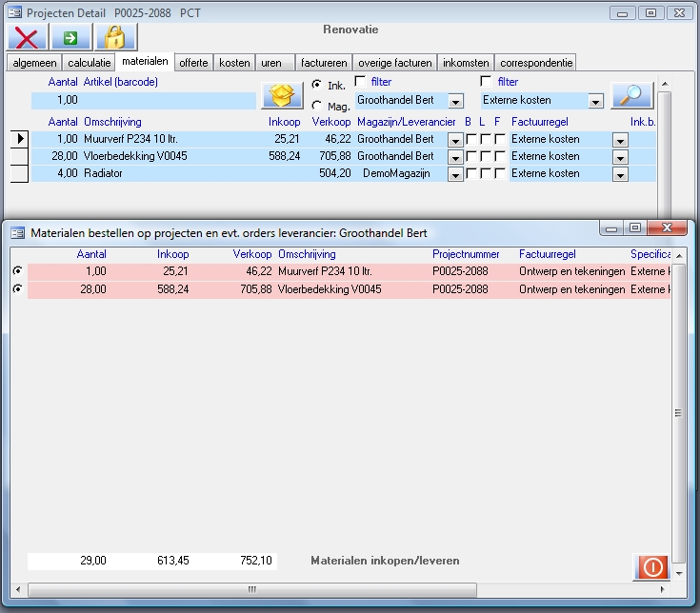
Task: Tick the B checkbox for Radiator row
Action: tap(471, 173)
